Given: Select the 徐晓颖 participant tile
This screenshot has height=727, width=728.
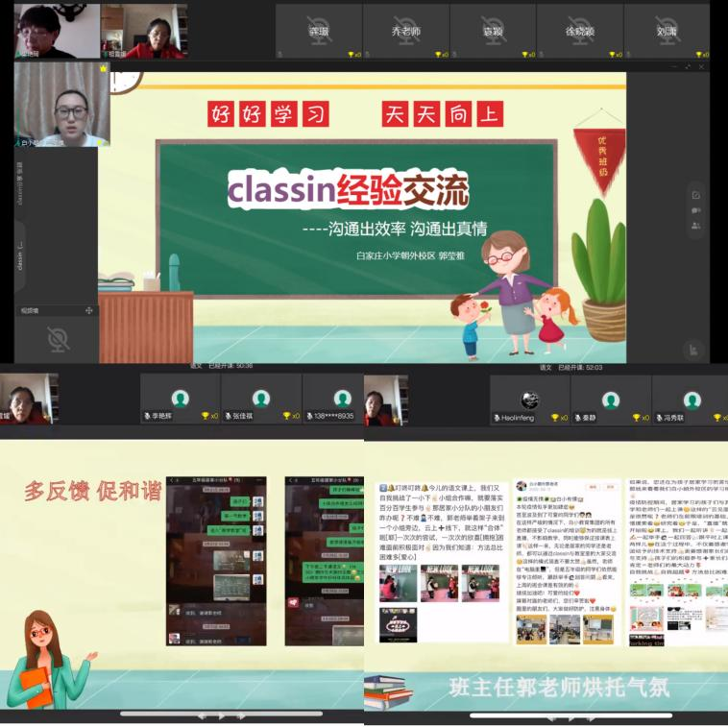Looking at the screenshot, I should 579,32.
